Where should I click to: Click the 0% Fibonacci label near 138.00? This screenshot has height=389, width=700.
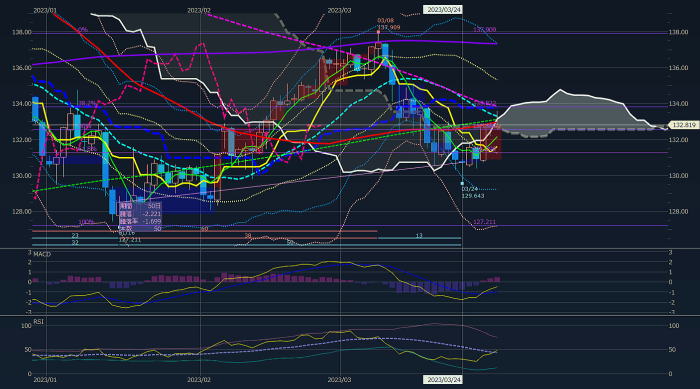click(x=83, y=29)
